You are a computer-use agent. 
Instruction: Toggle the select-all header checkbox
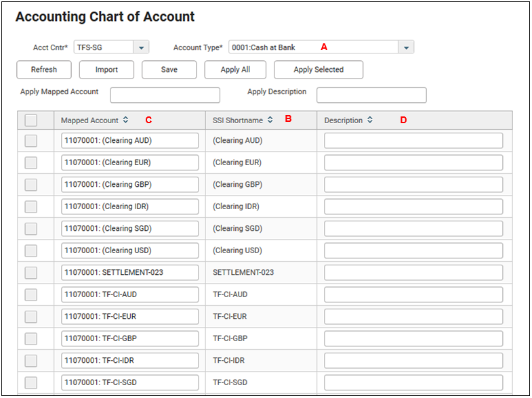pyautogui.click(x=31, y=120)
